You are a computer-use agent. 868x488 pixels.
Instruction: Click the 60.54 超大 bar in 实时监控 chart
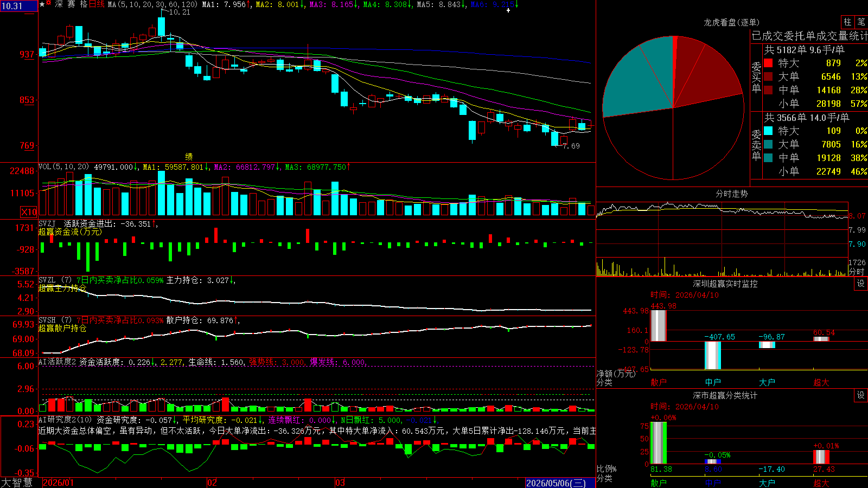tap(821, 339)
